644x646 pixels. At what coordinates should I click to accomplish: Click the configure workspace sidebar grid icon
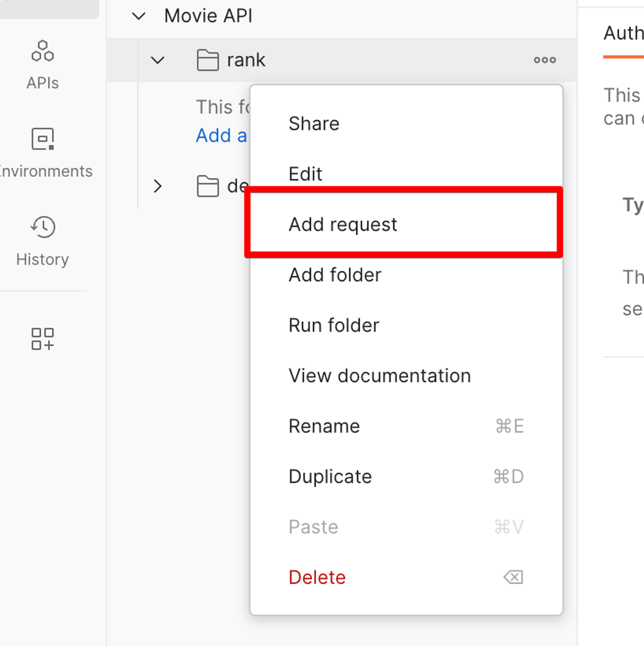tap(43, 339)
